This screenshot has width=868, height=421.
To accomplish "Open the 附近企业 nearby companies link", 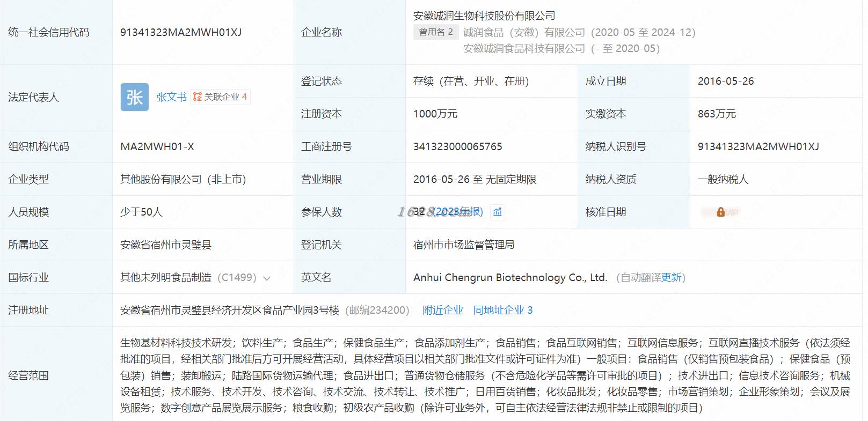I will (443, 310).
